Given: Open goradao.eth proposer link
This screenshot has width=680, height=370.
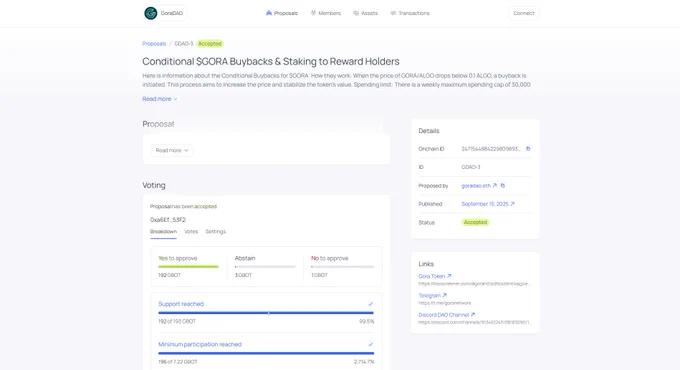Looking at the screenshot, I should point(479,186).
